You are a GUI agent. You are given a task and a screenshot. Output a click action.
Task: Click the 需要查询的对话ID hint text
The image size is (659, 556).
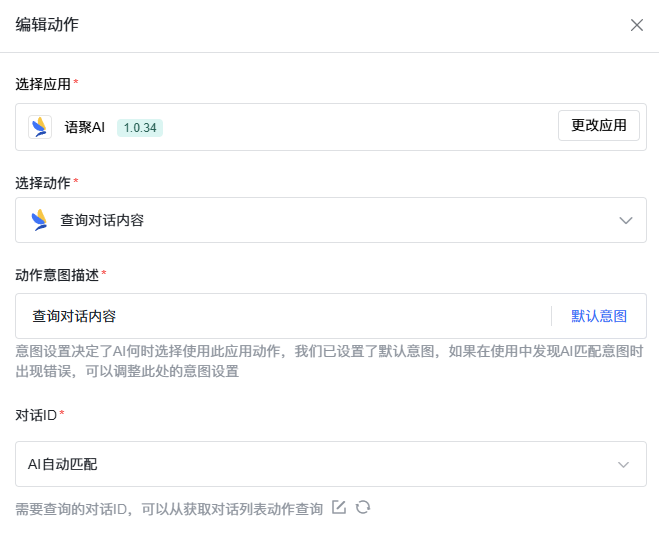coord(169,509)
